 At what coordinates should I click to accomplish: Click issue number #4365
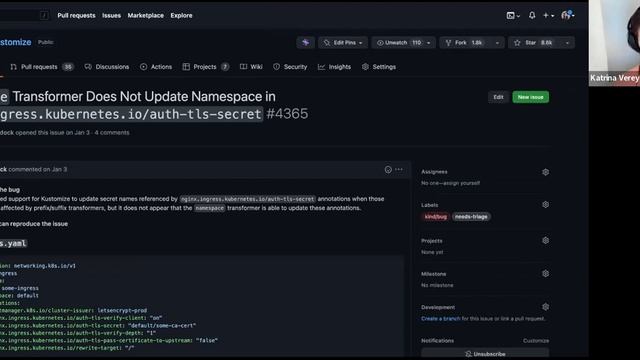(287, 114)
